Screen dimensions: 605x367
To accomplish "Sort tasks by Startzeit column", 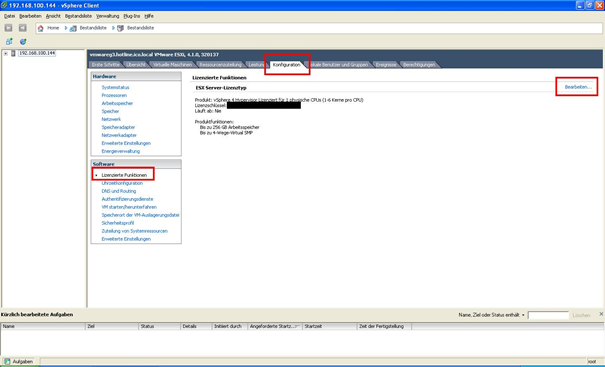I will click(330, 326).
